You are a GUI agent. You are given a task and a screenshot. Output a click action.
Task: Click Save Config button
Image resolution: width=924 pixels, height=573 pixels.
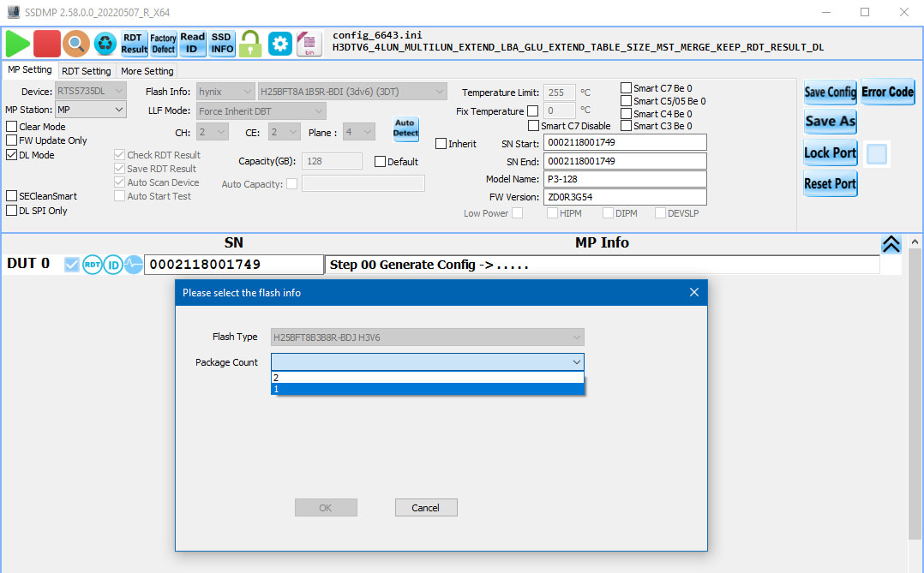tap(830, 92)
